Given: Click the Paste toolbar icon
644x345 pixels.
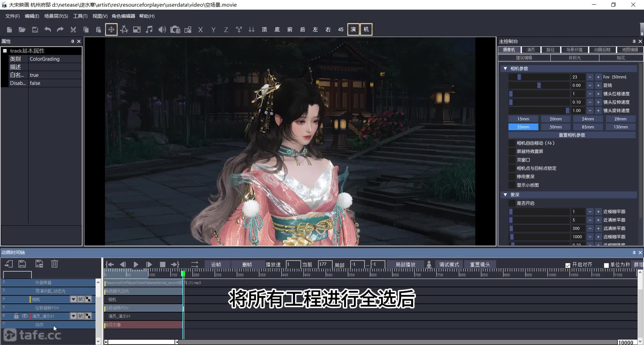Looking at the screenshot, I should click(99, 30).
